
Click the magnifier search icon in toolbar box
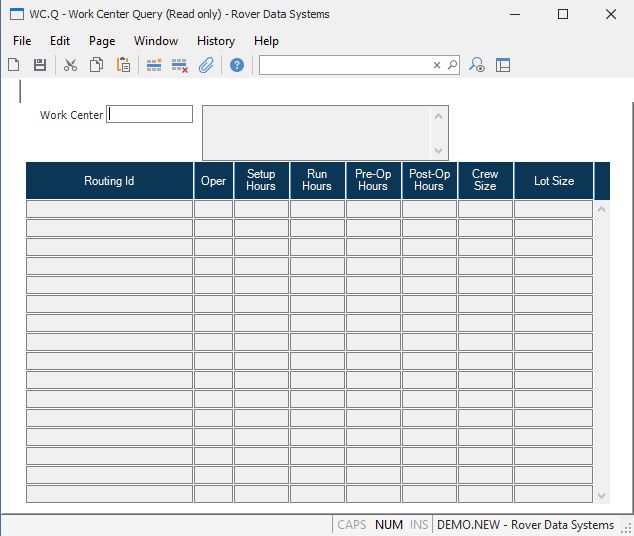[x=452, y=65]
